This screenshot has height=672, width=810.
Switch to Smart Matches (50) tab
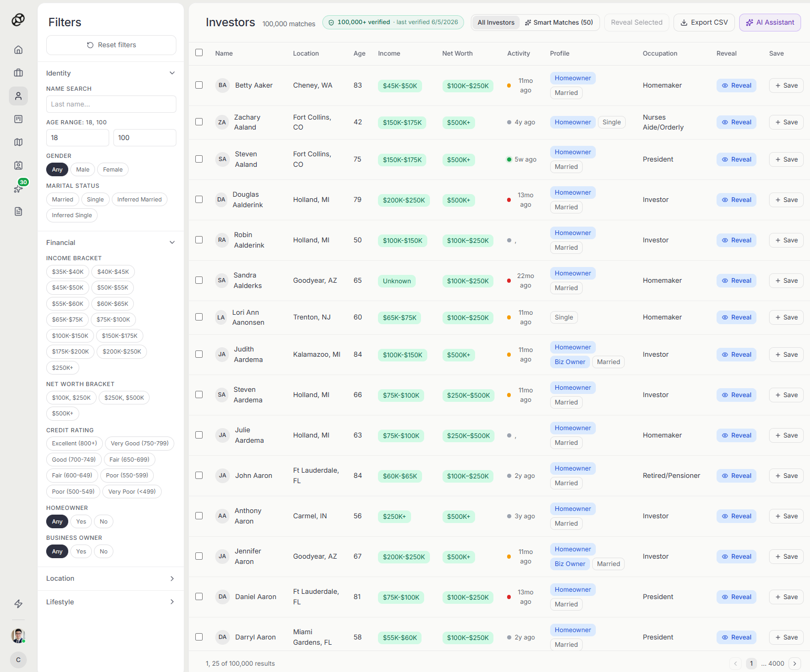559,23
